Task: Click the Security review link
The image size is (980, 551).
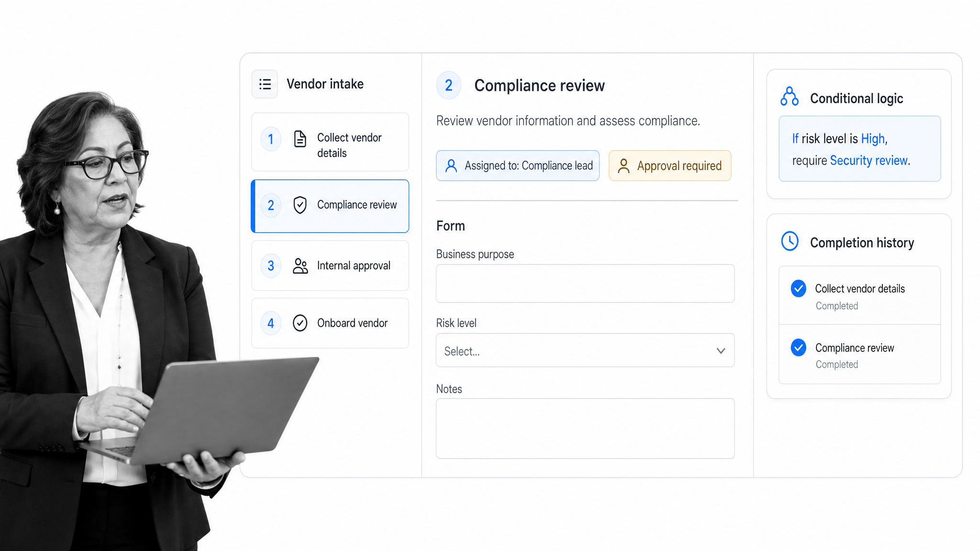Action: click(869, 160)
